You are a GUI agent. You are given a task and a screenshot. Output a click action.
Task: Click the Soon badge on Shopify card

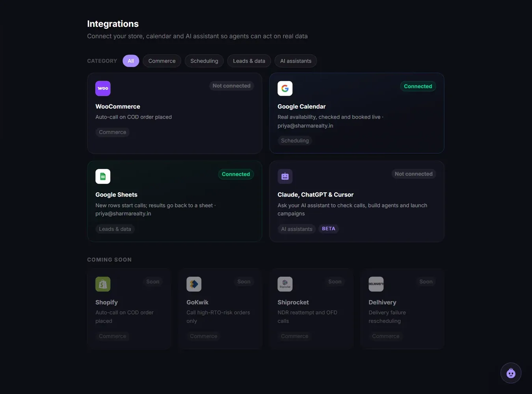(153, 282)
